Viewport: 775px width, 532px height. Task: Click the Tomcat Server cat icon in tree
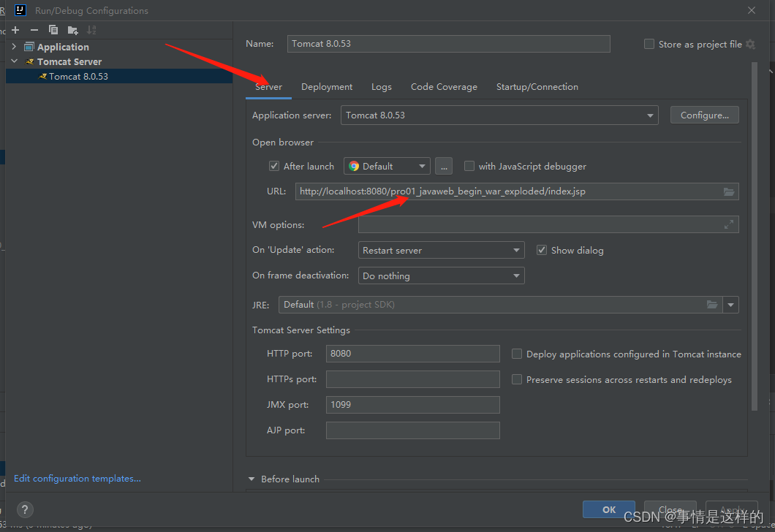pos(30,61)
